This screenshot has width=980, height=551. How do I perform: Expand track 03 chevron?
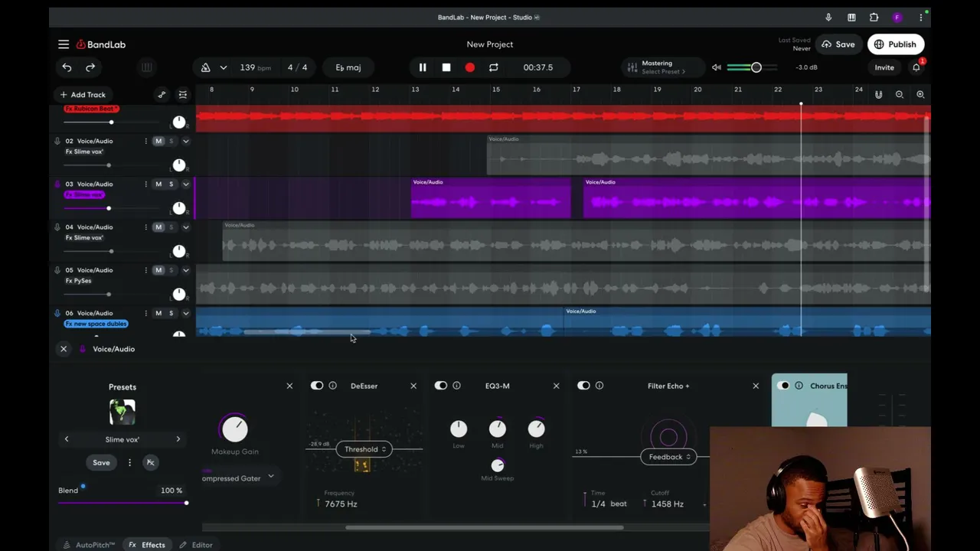click(185, 184)
